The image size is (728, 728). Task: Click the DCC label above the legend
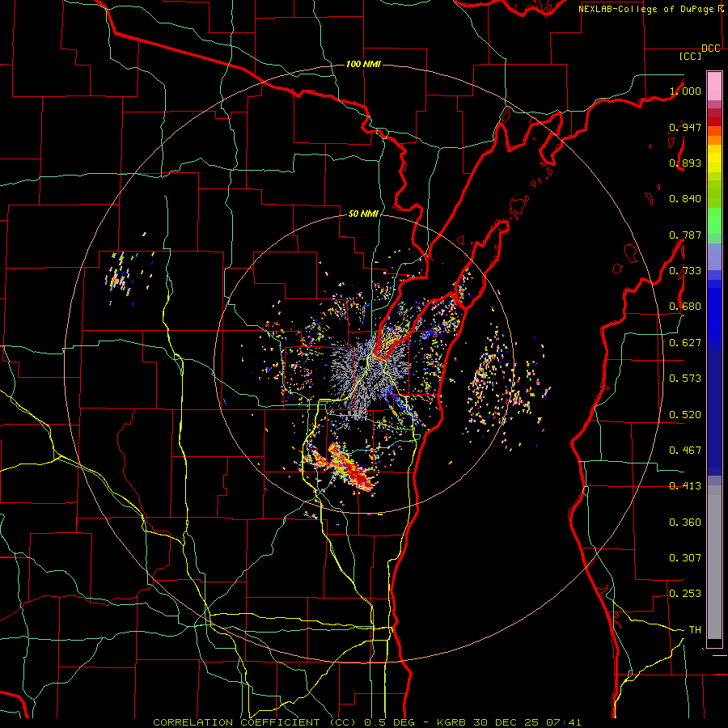(x=711, y=49)
